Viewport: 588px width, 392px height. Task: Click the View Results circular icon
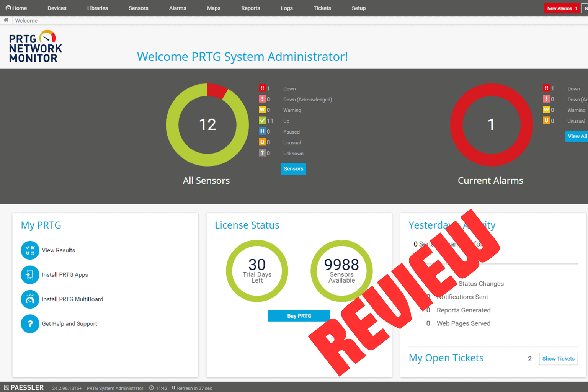[30, 250]
